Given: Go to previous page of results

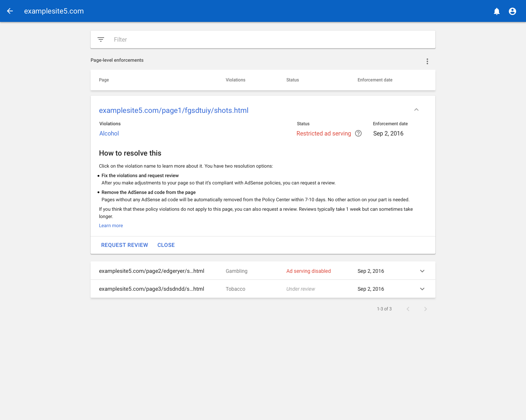Looking at the screenshot, I should pos(408,309).
